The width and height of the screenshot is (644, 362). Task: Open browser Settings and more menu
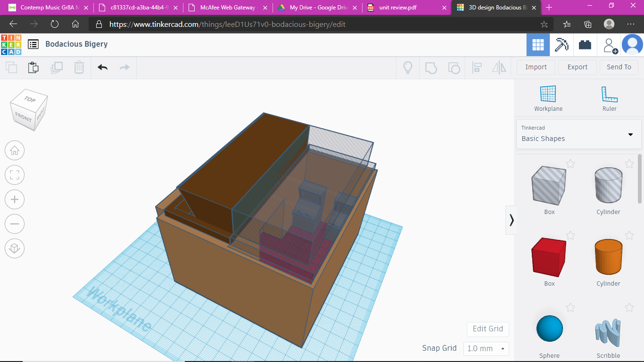[631, 24]
